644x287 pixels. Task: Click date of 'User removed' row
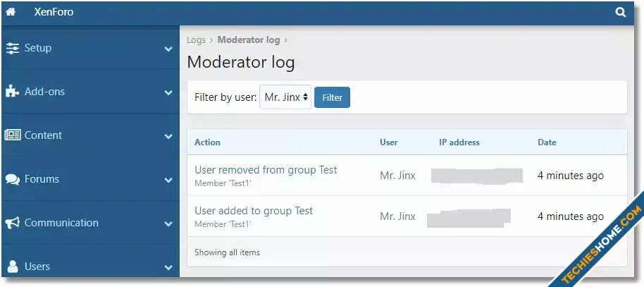[x=571, y=176]
